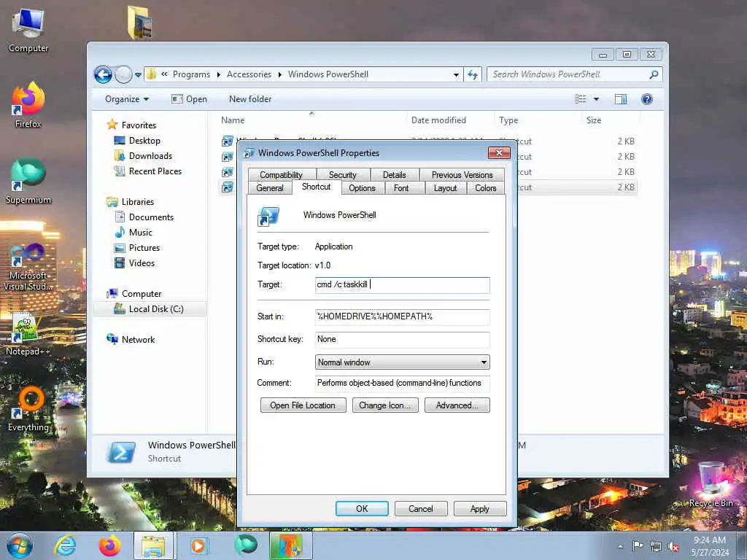747x560 pixels.
Task: Click Apply in the properties dialog
Action: point(480,508)
